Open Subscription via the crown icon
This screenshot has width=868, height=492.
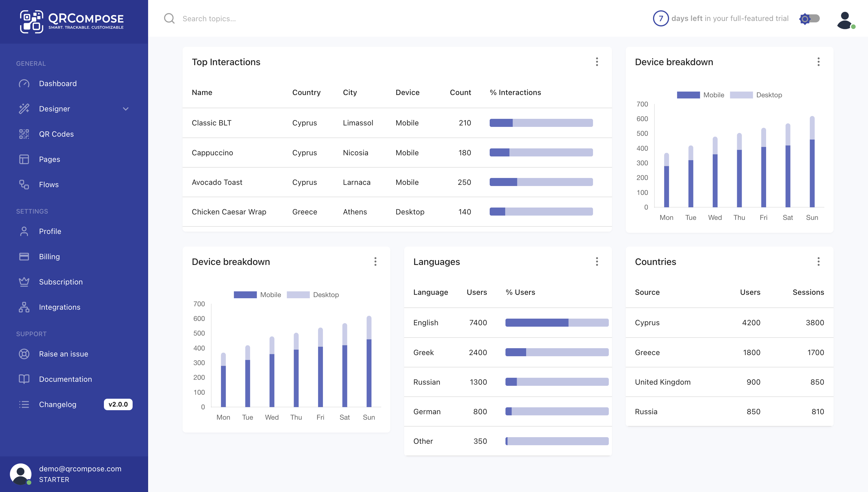click(24, 282)
